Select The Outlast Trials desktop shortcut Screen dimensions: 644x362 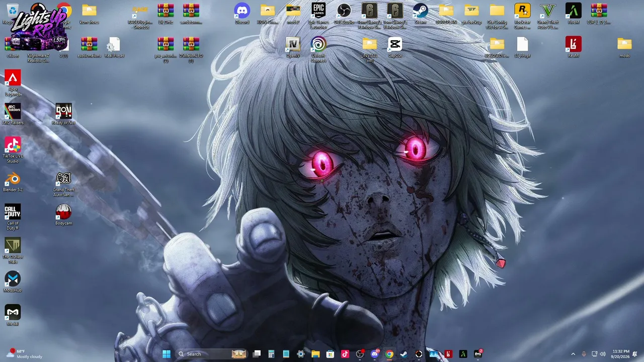tap(13, 250)
